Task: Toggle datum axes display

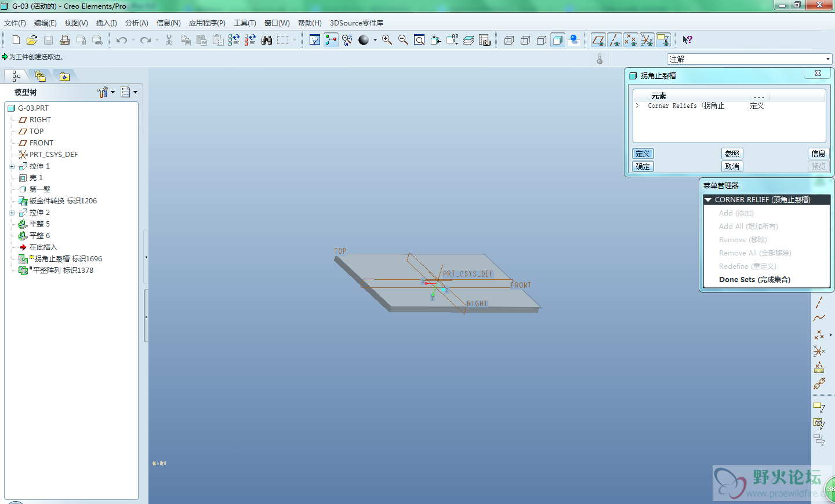Action: [x=614, y=40]
